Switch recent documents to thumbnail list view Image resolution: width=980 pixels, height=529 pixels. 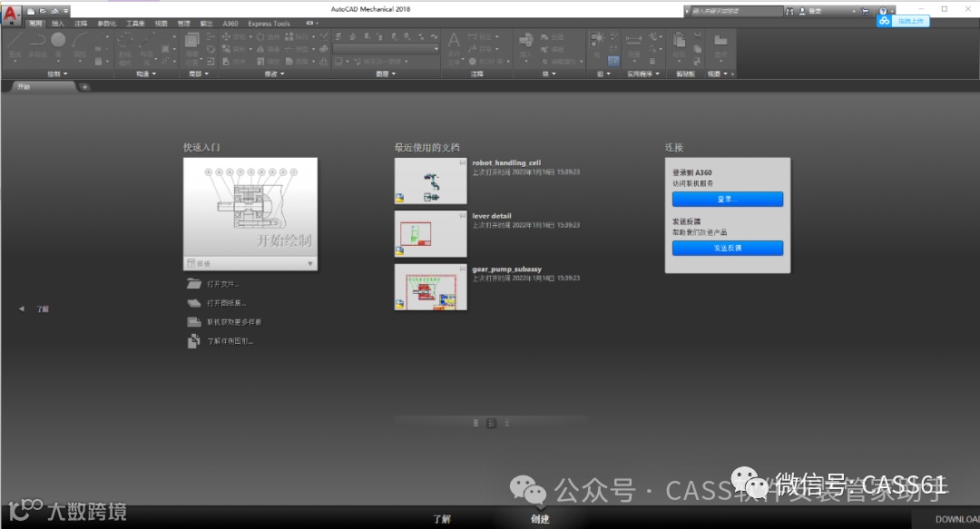491,424
